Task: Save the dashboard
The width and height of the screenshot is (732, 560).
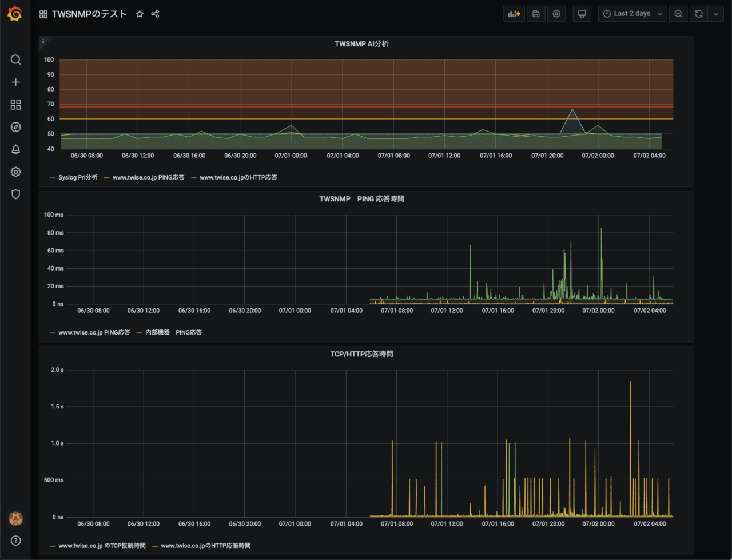Action: click(x=536, y=14)
